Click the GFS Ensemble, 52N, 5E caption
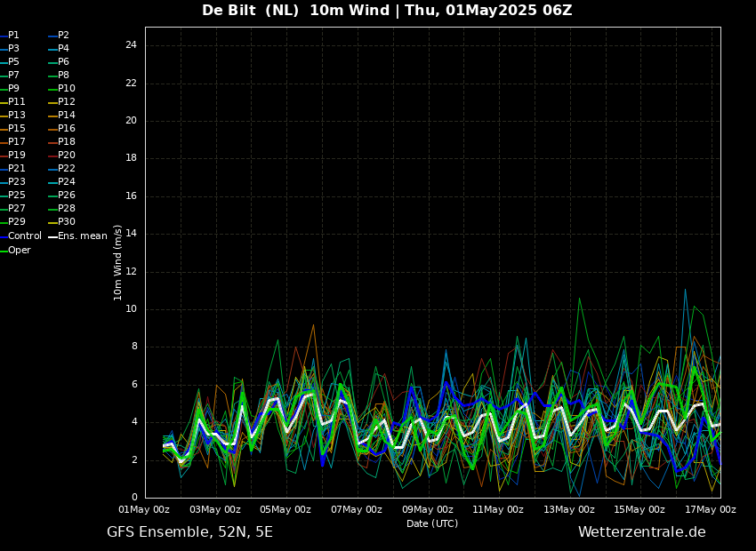 point(189,532)
